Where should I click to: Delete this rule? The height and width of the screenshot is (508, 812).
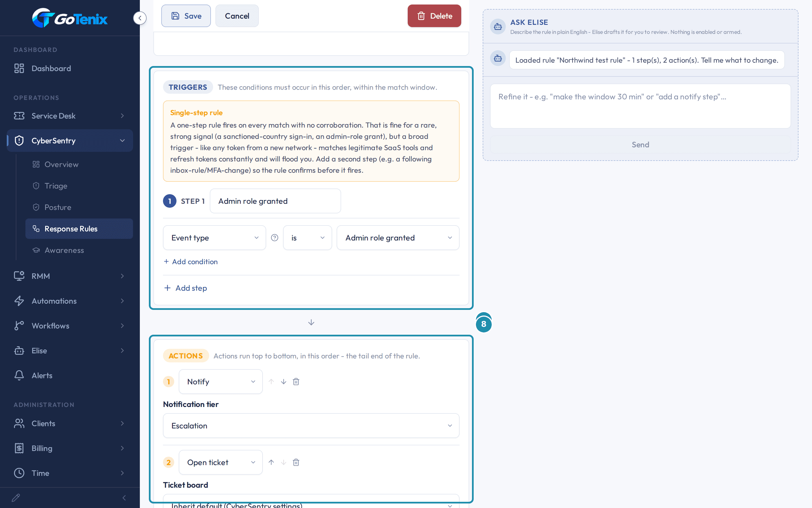tap(434, 16)
